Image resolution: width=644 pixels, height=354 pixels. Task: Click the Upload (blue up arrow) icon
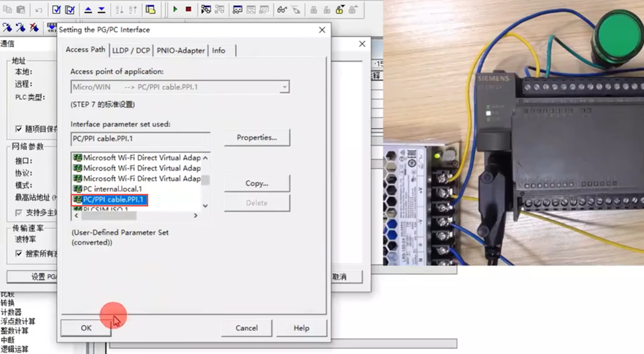point(88,10)
